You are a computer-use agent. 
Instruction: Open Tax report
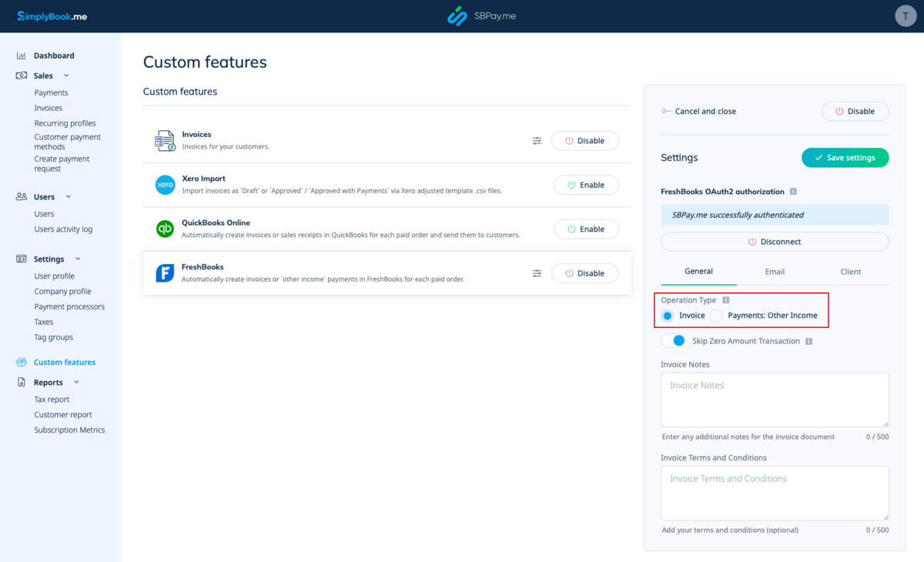(52, 400)
